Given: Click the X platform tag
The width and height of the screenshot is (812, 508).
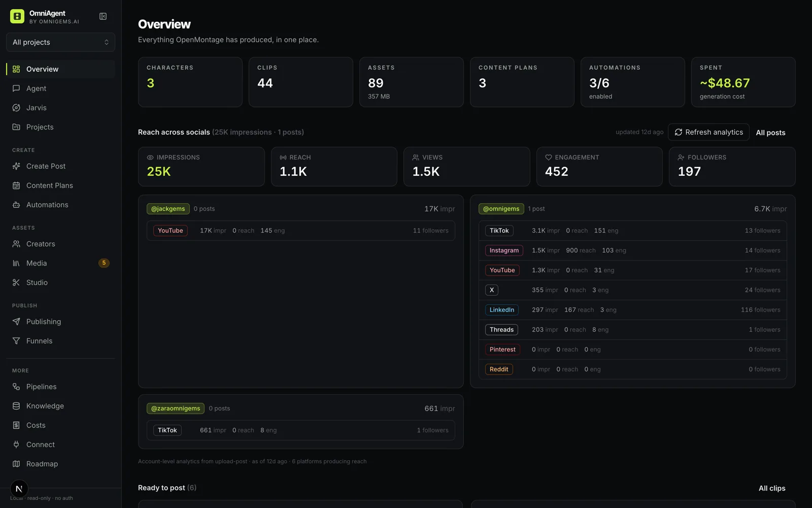Looking at the screenshot, I should pos(492,290).
